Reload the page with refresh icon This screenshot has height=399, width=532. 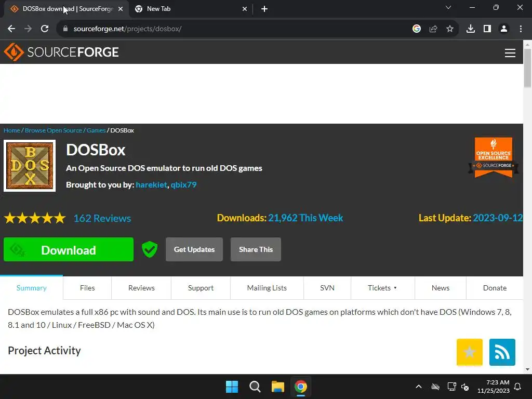(x=45, y=29)
